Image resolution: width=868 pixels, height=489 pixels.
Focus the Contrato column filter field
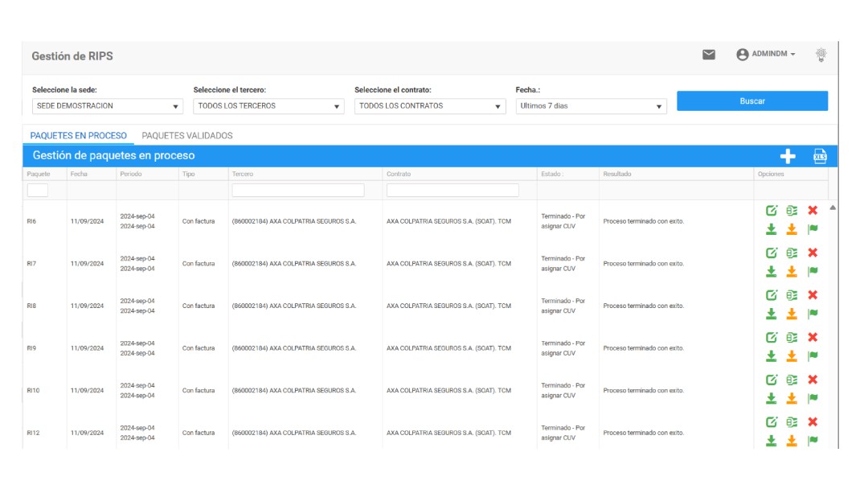(452, 191)
